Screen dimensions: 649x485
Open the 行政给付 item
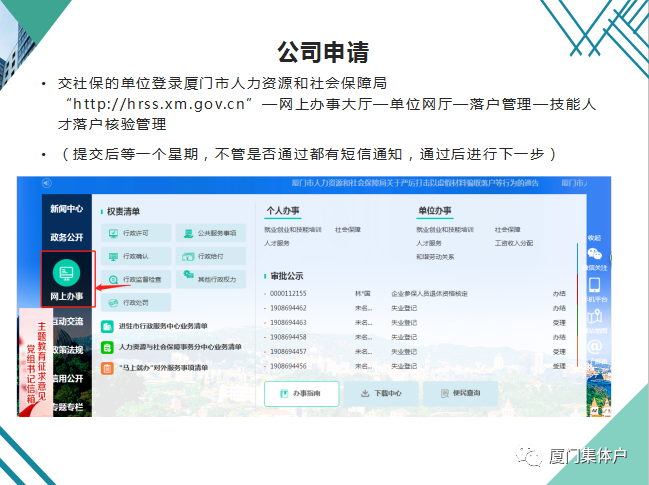coord(211,256)
